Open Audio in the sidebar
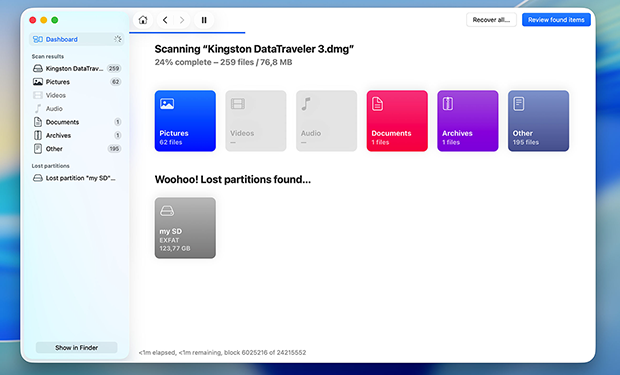Screen dimensions: 620x375 76,108
